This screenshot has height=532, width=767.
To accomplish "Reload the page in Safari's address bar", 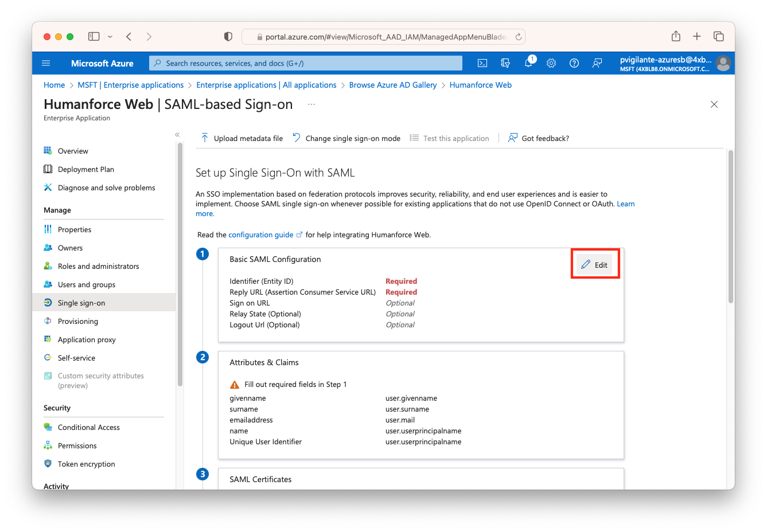I will coord(518,37).
